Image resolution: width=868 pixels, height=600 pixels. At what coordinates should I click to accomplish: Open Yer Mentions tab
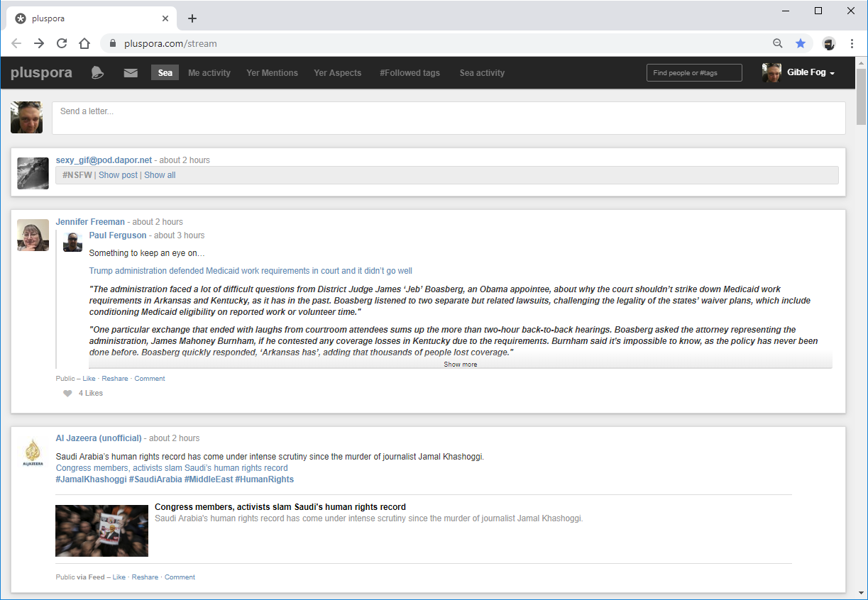point(272,72)
